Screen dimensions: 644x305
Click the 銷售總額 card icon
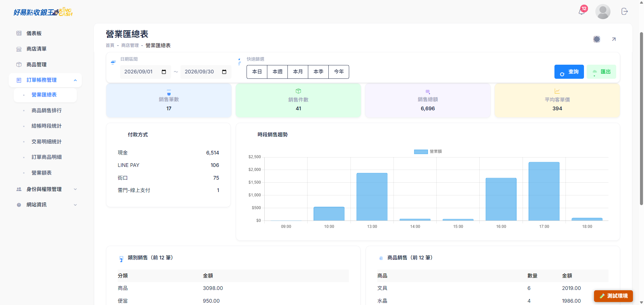[428, 92]
